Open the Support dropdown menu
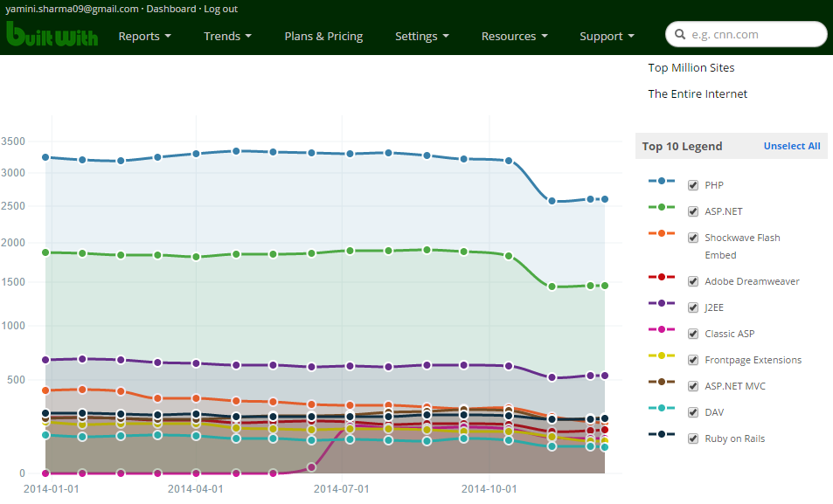 pos(607,36)
